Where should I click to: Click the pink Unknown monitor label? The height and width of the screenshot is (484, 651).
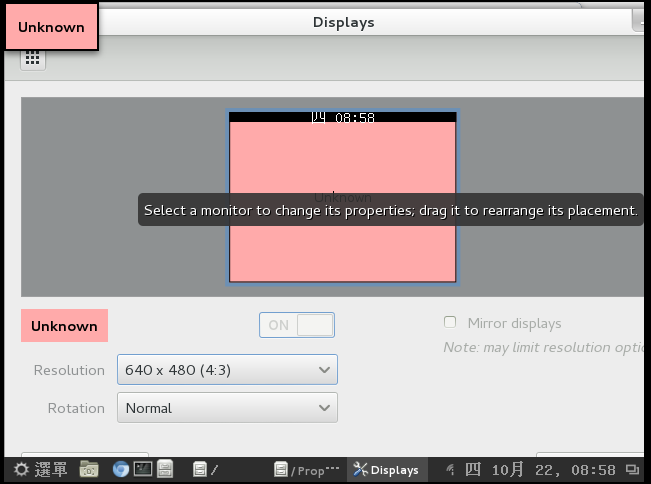pyautogui.click(x=64, y=326)
